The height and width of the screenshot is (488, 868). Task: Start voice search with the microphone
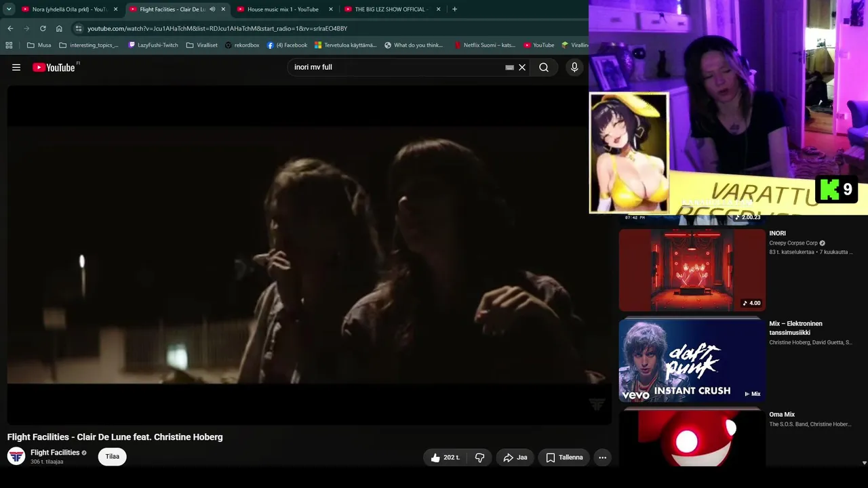(x=574, y=67)
